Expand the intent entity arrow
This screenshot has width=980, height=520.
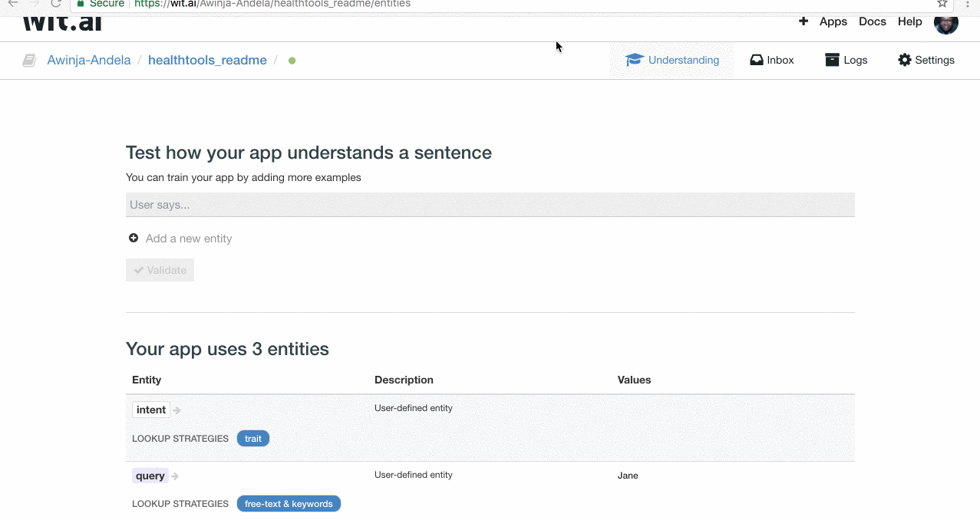(177, 410)
